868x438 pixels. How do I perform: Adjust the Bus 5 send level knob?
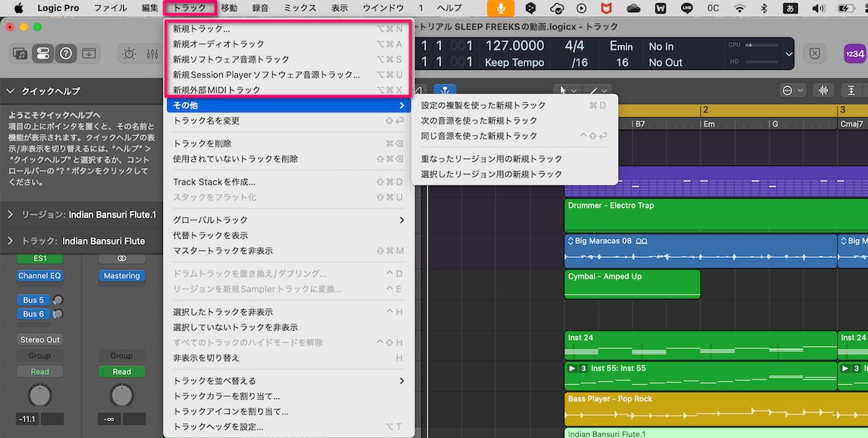point(58,300)
